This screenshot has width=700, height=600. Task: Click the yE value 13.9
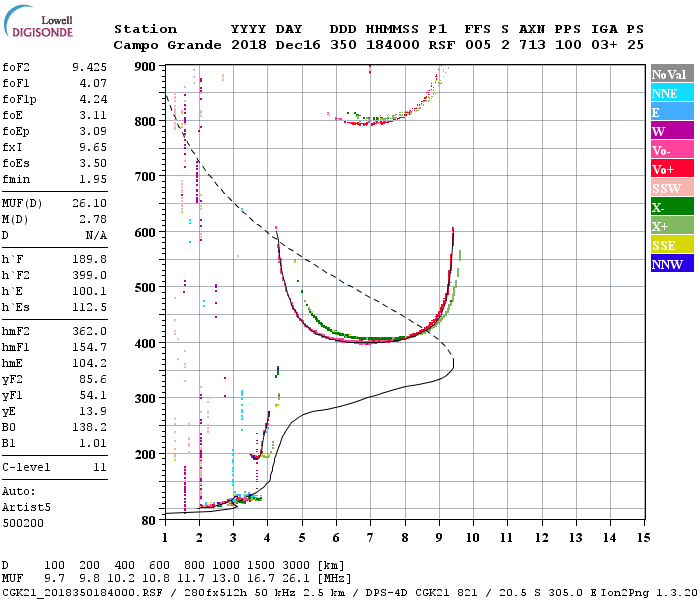93,412
